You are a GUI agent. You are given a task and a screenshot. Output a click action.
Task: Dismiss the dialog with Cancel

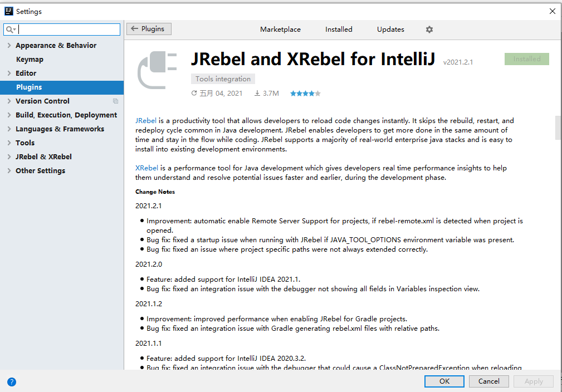[488, 381]
